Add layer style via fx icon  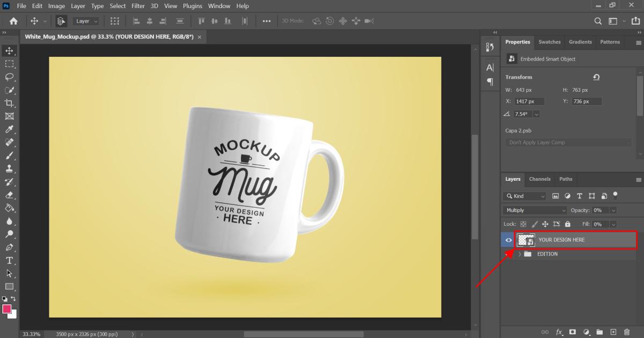click(560, 332)
